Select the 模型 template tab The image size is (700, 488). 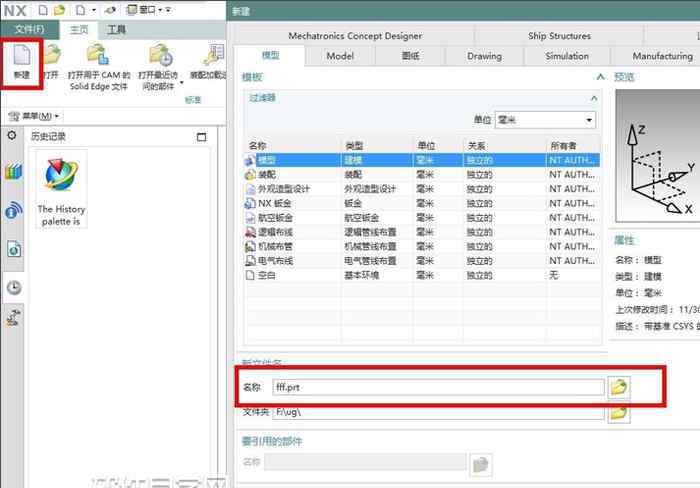(271, 55)
